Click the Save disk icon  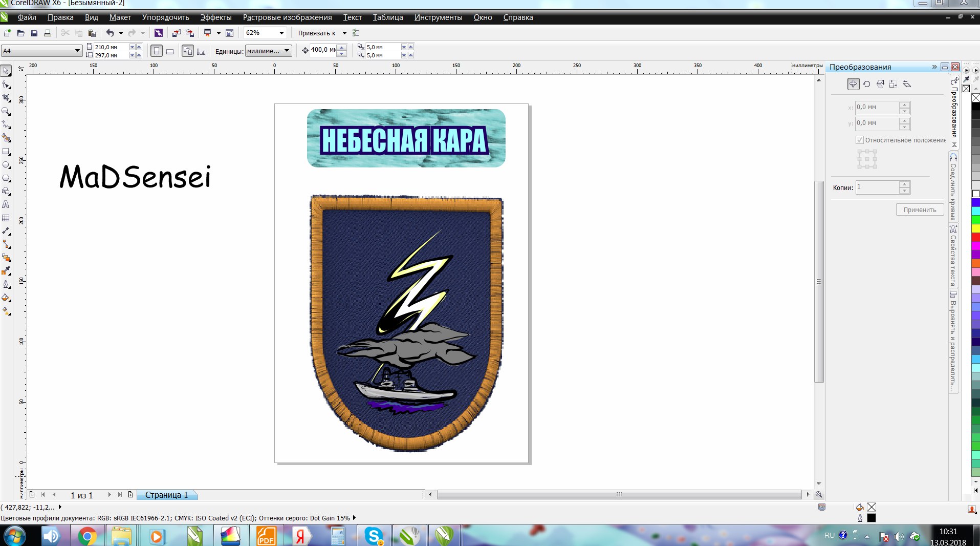[34, 33]
